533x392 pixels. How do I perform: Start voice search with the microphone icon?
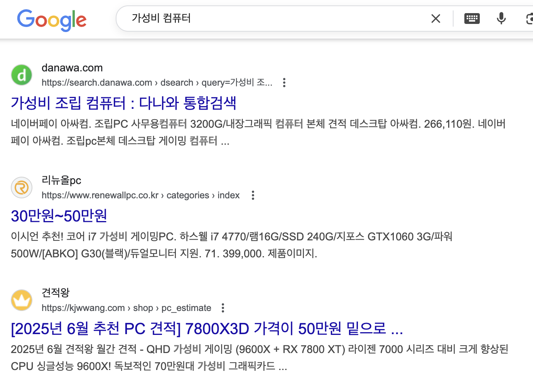pyautogui.click(x=501, y=19)
